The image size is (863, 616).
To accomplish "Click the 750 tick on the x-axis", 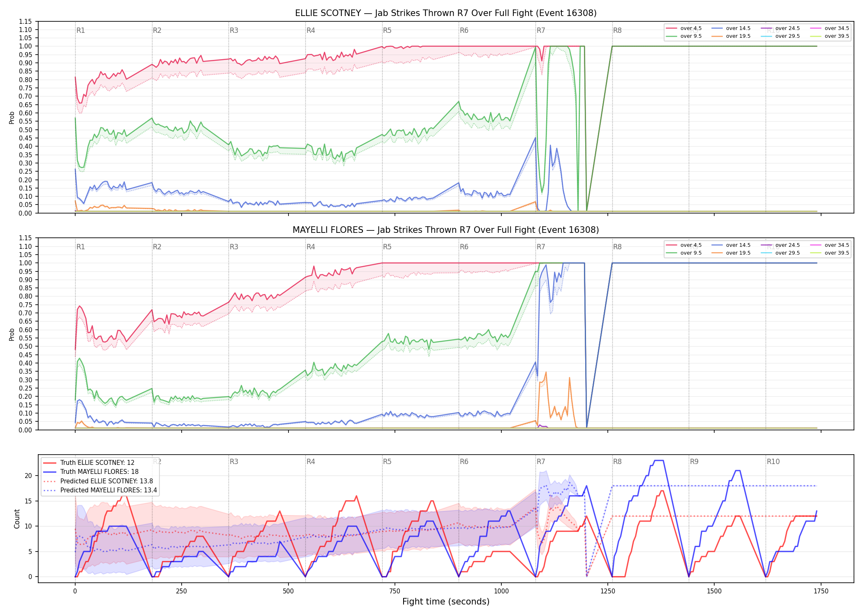I will coord(395,591).
